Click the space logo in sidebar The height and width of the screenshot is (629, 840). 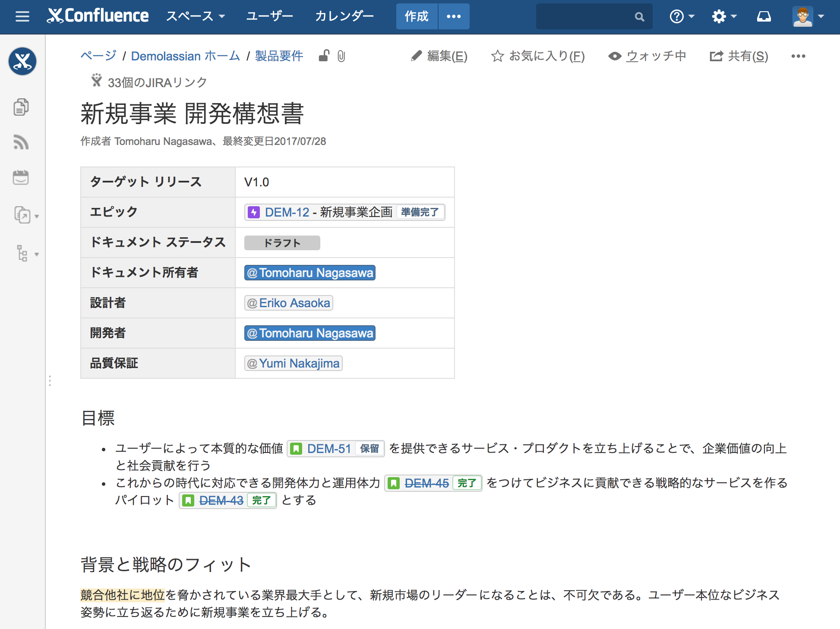click(22, 61)
